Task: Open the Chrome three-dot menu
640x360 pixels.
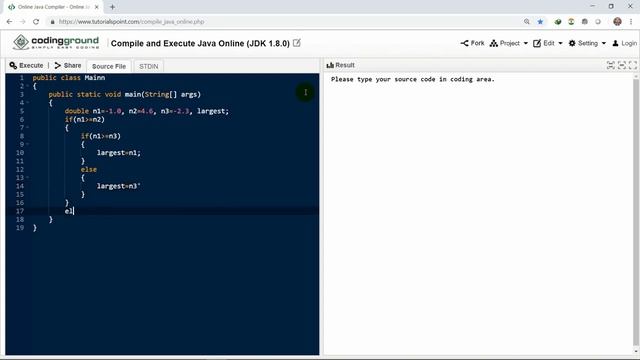Action: click(x=631, y=22)
